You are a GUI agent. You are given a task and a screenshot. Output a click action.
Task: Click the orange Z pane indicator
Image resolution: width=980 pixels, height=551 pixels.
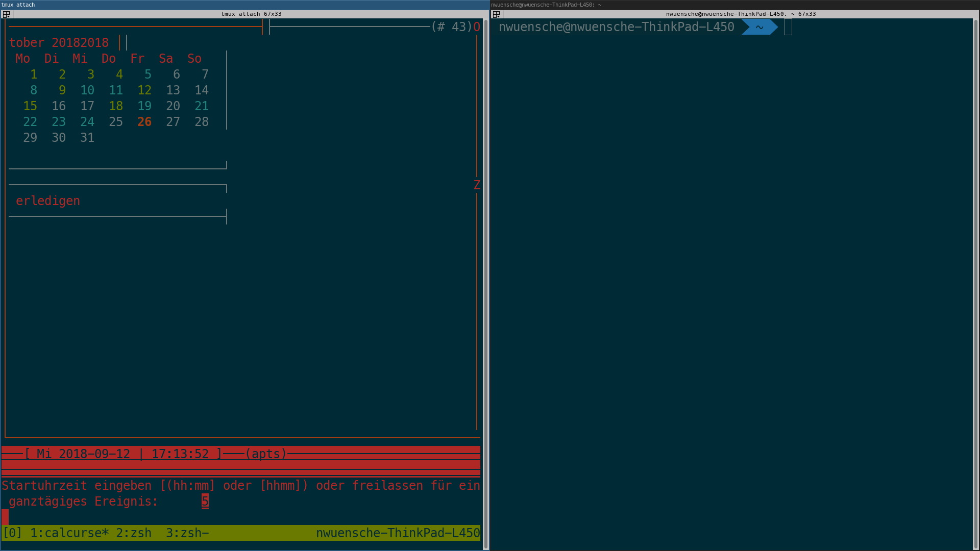[477, 185]
